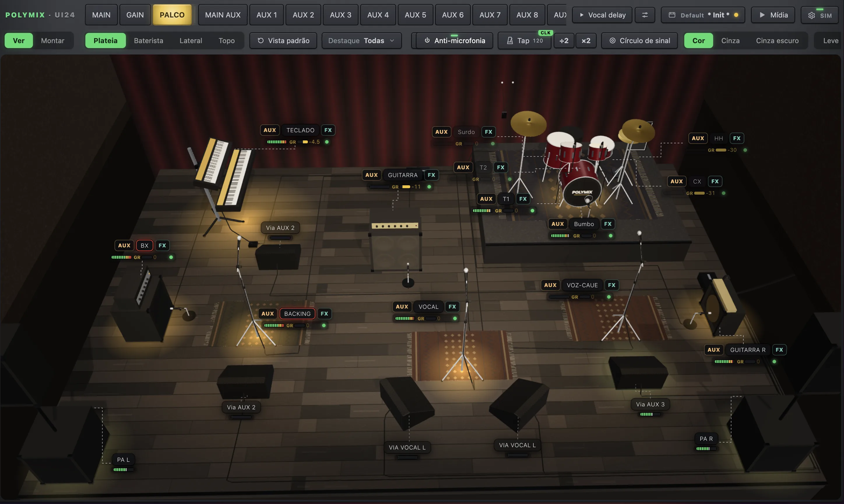This screenshot has width=844, height=504.
Task: Choose the Baterista view
Action: click(148, 41)
